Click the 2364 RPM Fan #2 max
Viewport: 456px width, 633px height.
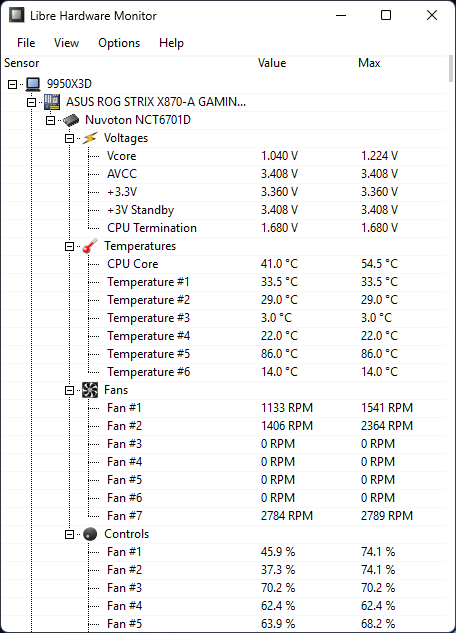pyautogui.click(x=387, y=426)
